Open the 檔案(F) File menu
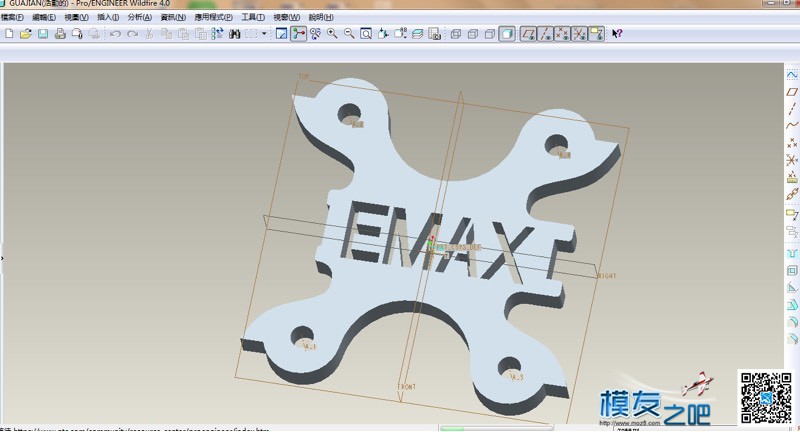 [12, 17]
